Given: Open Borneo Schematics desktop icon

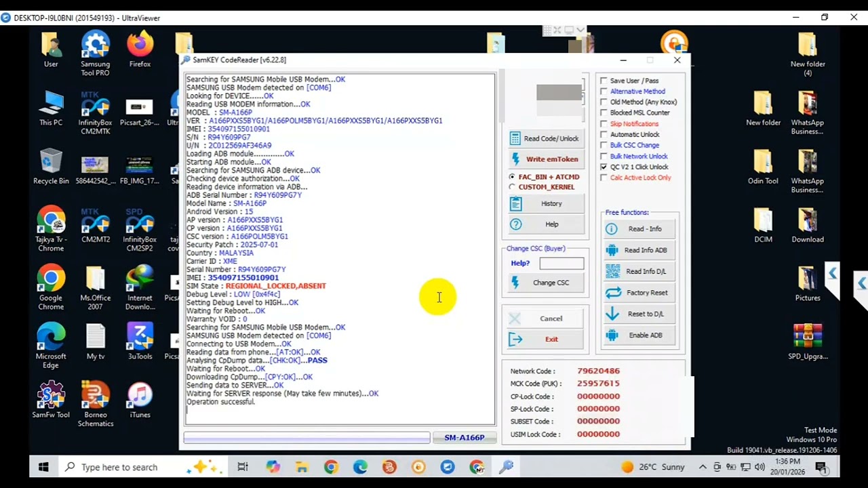Looking at the screenshot, I should click(x=95, y=405).
